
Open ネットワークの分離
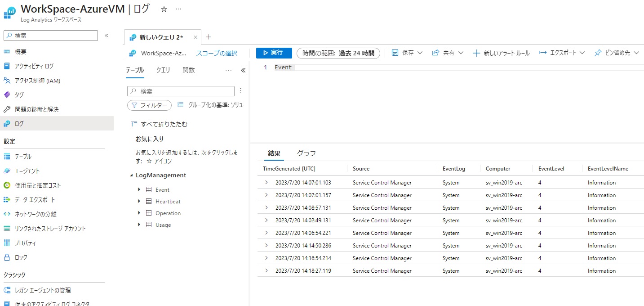point(36,214)
